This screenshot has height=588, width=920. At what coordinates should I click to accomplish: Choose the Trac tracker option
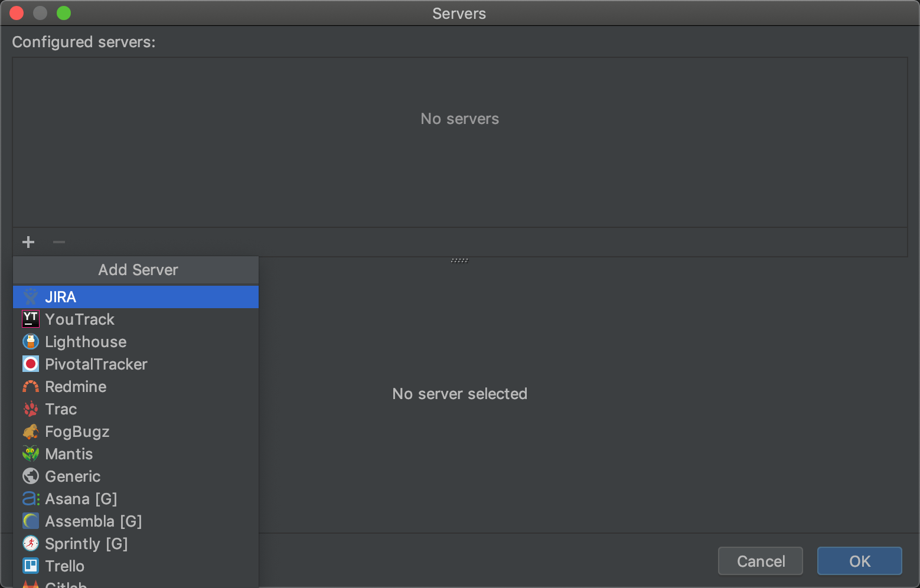61,409
